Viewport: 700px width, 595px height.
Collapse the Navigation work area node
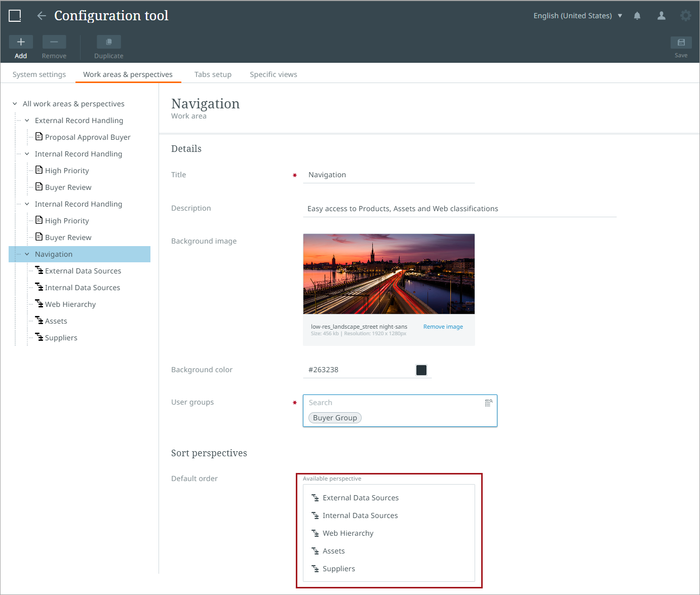(x=27, y=254)
